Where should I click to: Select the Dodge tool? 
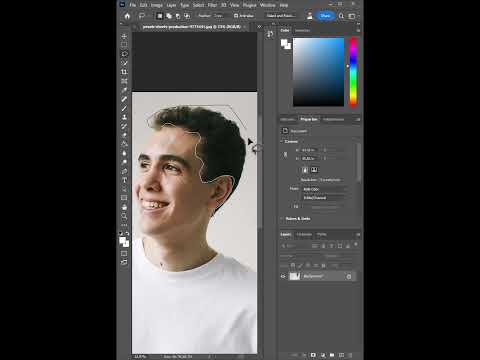point(124,162)
